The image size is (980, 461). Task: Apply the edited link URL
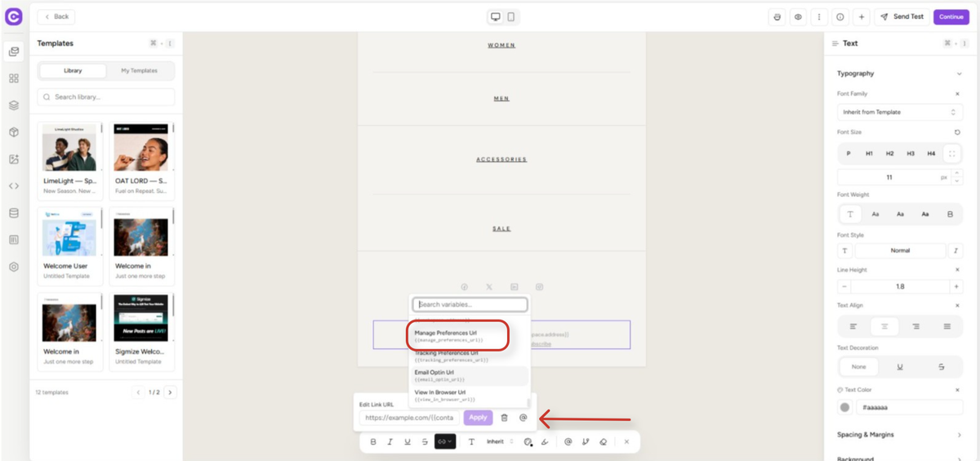coord(478,418)
